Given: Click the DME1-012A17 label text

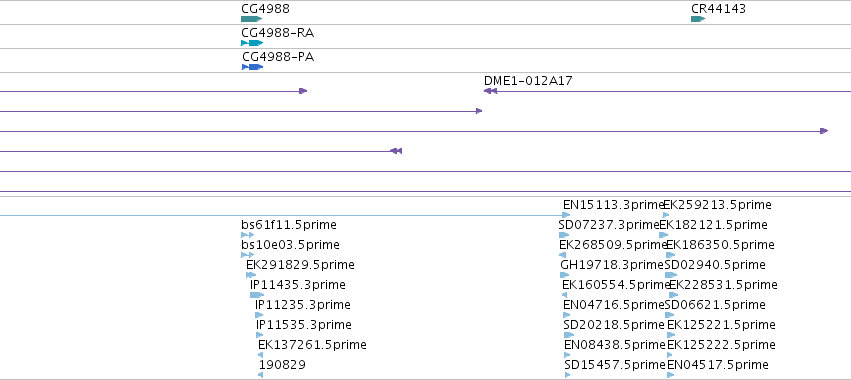Looking at the screenshot, I should coord(528,81).
